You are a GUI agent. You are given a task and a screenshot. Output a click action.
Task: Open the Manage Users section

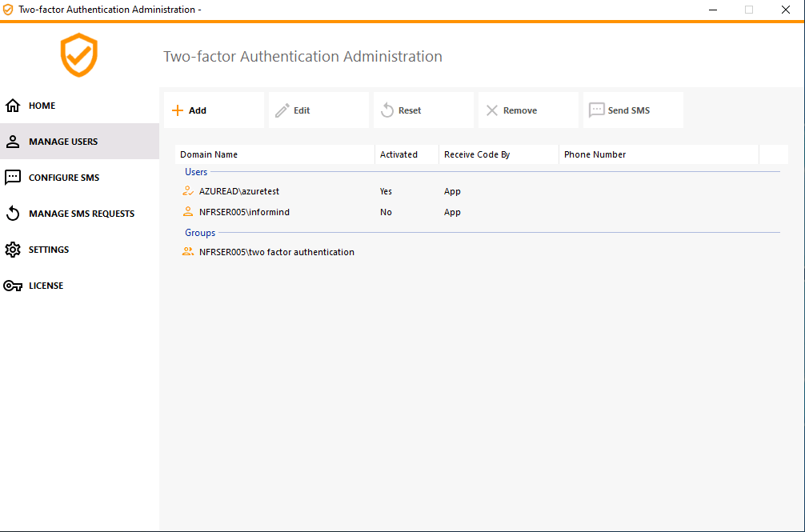63,142
